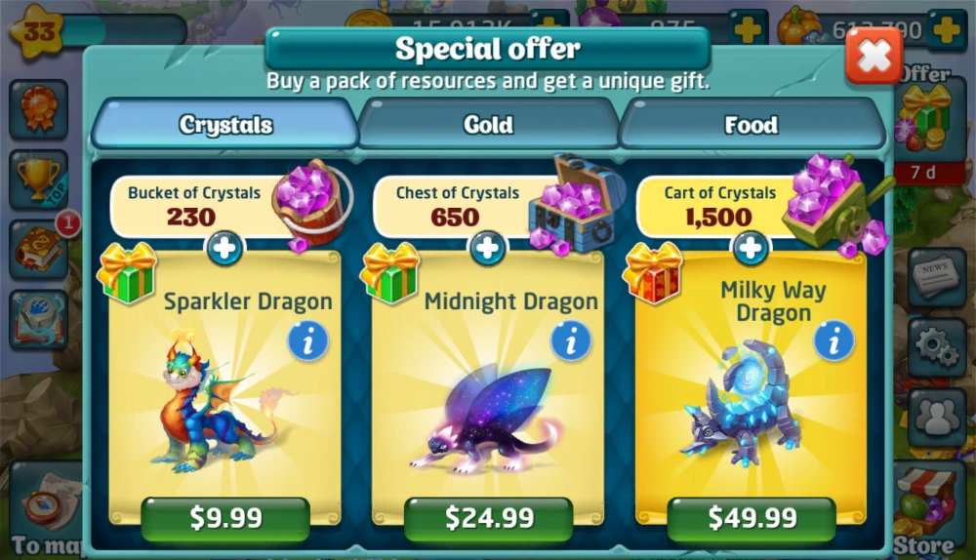Select the Crystals tab
Viewport: 976px width, 560px height.
(x=225, y=125)
